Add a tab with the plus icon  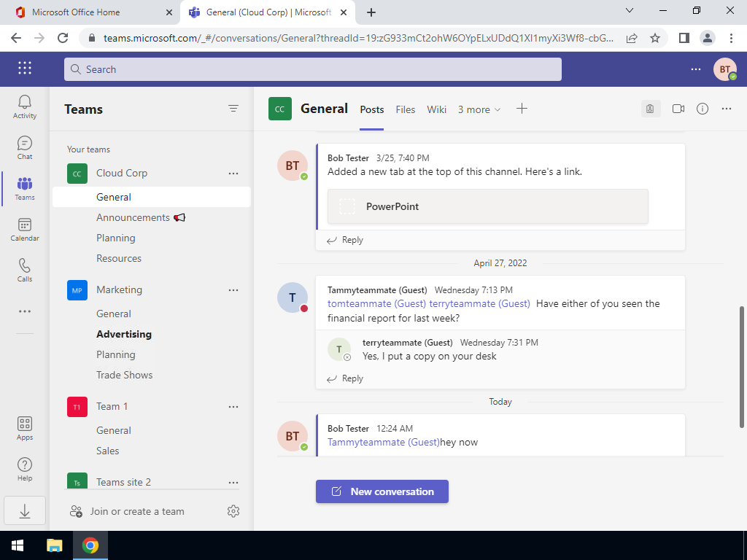point(522,109)
